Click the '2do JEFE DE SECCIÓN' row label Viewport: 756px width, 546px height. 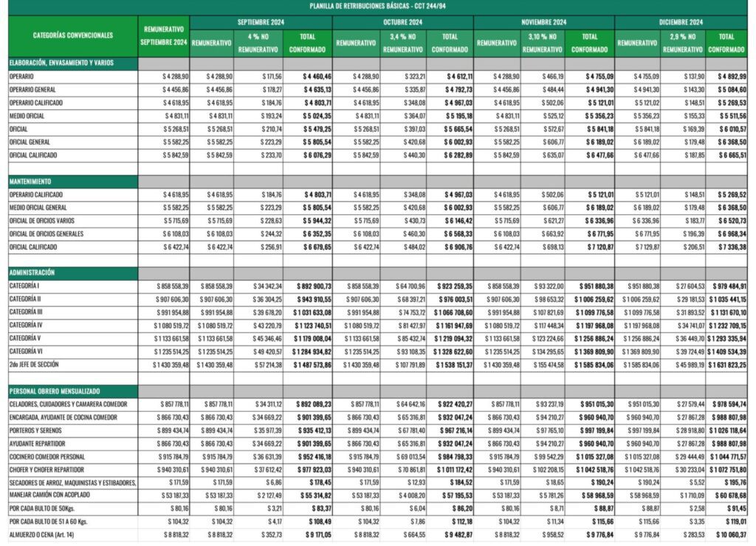tap(34, 365)
